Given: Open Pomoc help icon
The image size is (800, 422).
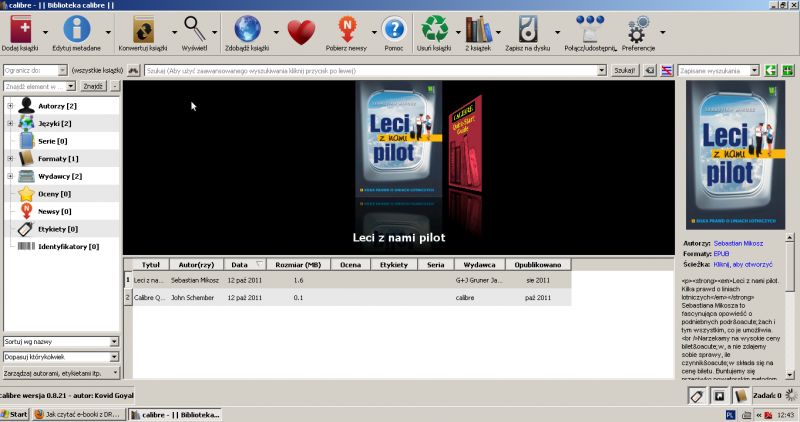Looking at the screenshot, I should pos(394,29).
